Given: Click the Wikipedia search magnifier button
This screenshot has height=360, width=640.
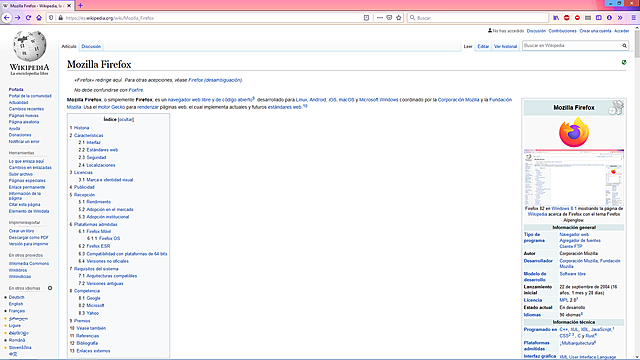Looking at the screenshot, I should point(624,46).
